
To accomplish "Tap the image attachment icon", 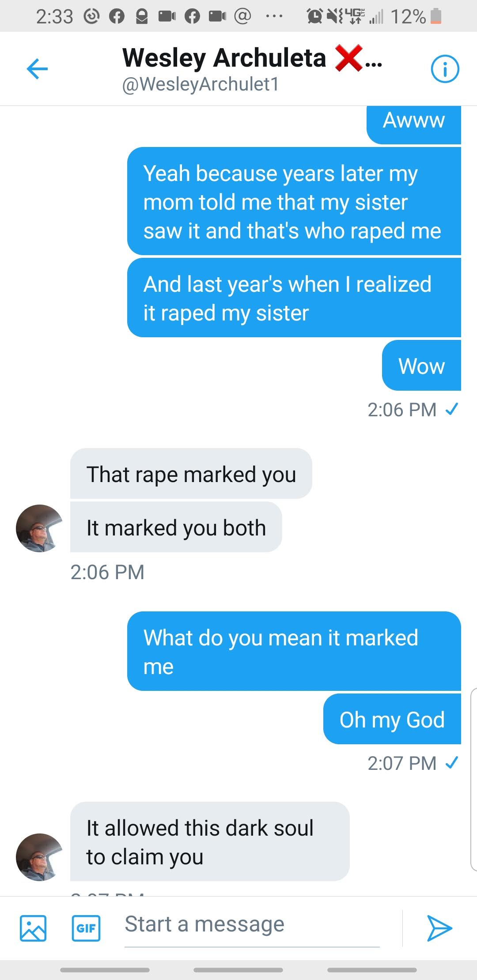I will tap(33, 928).
